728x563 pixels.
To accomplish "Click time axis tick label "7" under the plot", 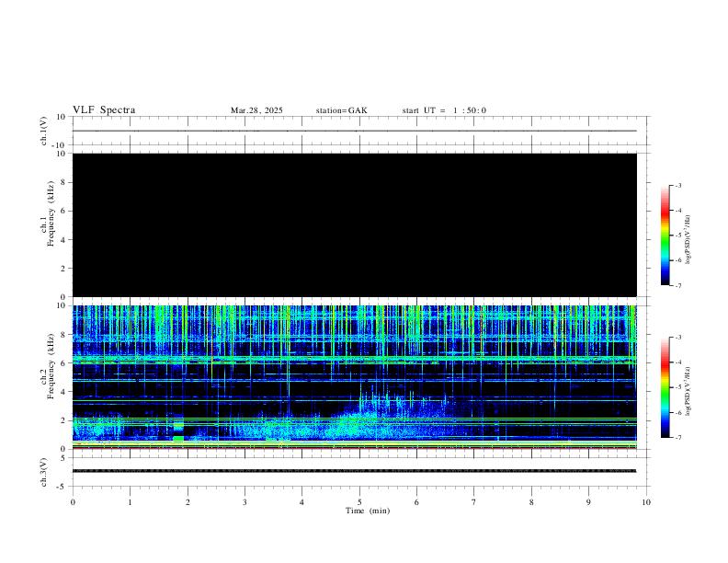I will [474, 502].
